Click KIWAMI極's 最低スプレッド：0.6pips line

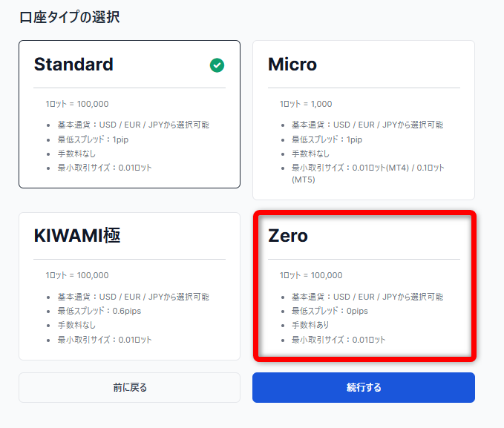coord(99,311)
